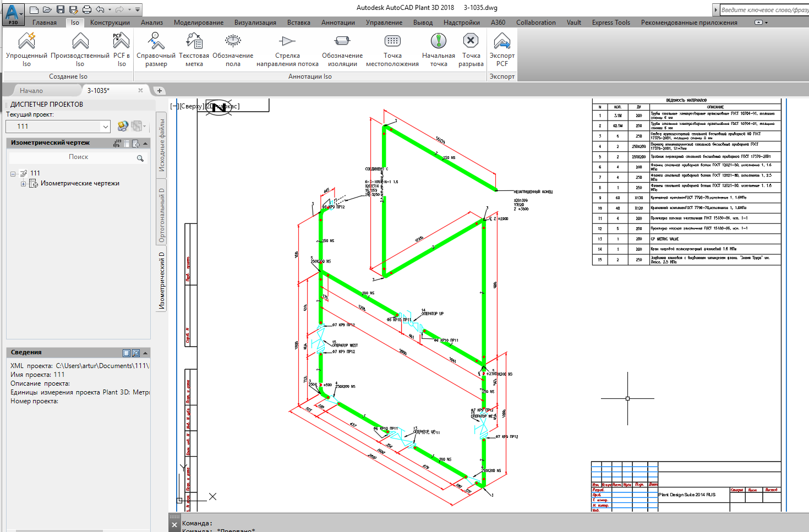Switch to the Визуализация ribbon tab
This screenshot has height=532, width=809.
tap(255, 23)
